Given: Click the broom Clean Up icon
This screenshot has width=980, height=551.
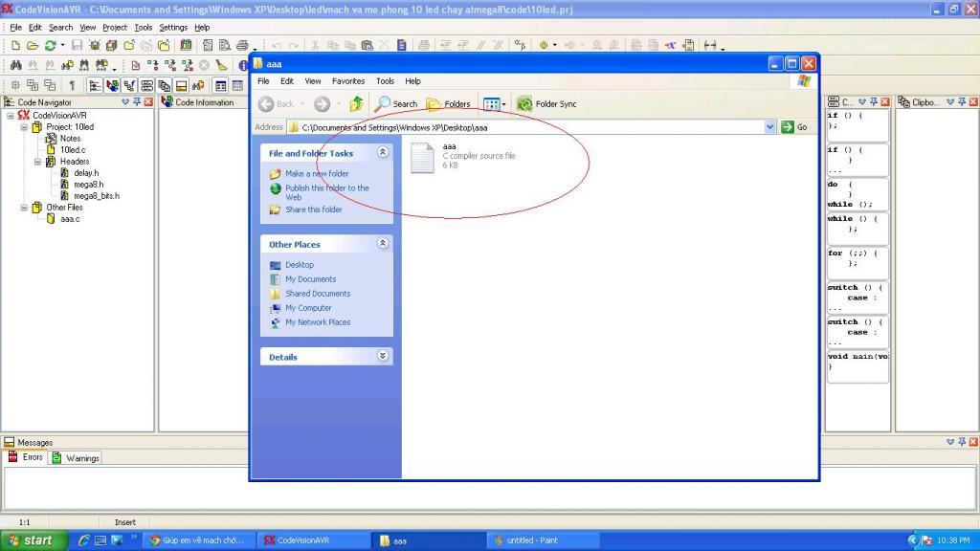Looking at the screenshot, I should 221,65.
